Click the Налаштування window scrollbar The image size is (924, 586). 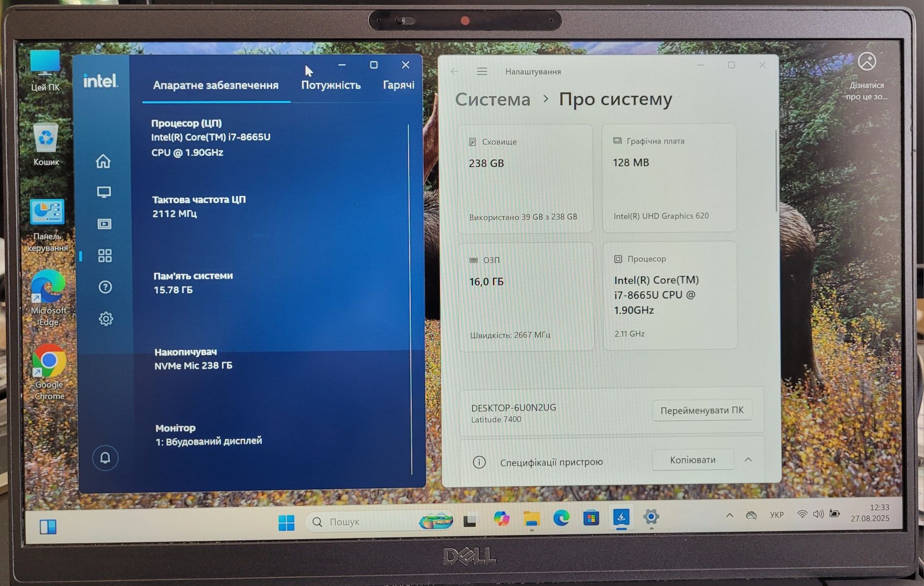tap(776, 171)
